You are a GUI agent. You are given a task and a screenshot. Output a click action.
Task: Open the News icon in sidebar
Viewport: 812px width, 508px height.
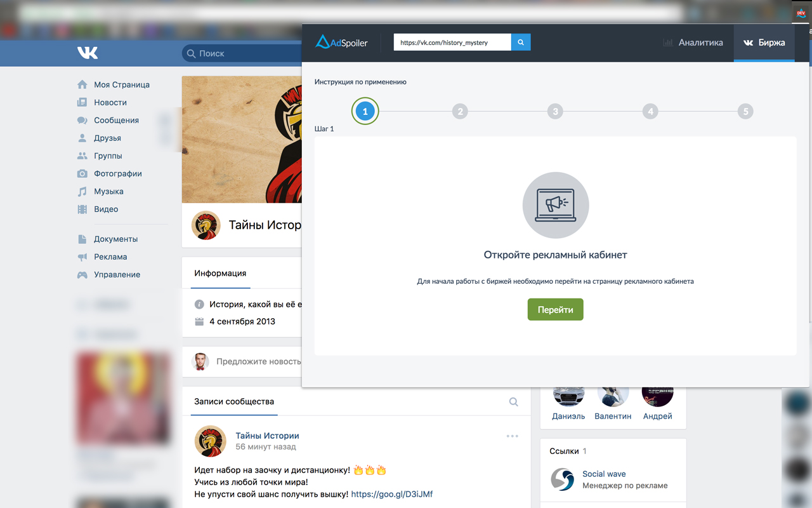pos(82,102)
